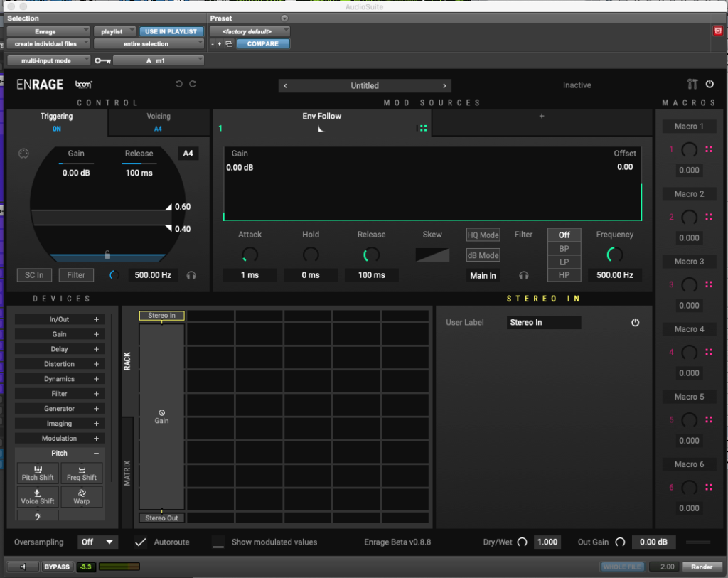Click the Filter button in the Triggering panel
The width and height of the screenshot is (728, 578).
click(x=76, y=275)
